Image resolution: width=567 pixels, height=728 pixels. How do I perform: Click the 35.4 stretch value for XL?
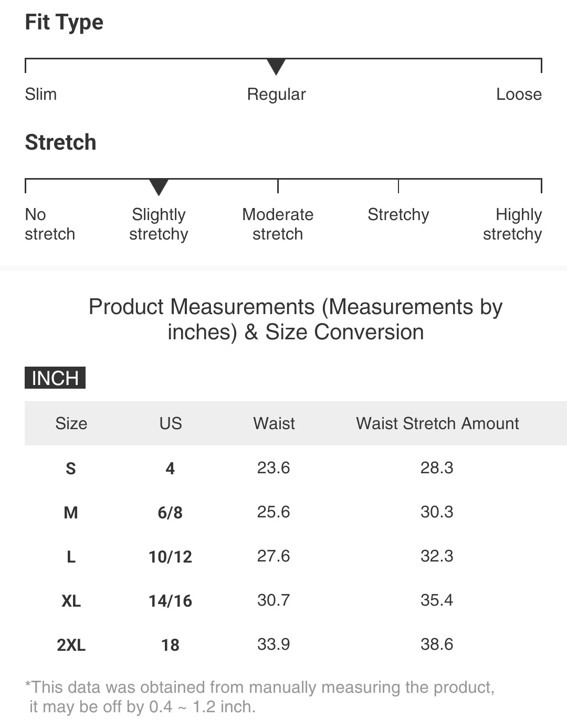point(437,600)
